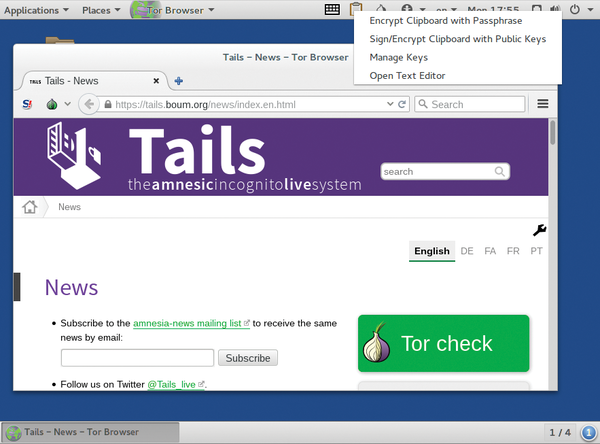Click the Tails site search box

point(445,171)
